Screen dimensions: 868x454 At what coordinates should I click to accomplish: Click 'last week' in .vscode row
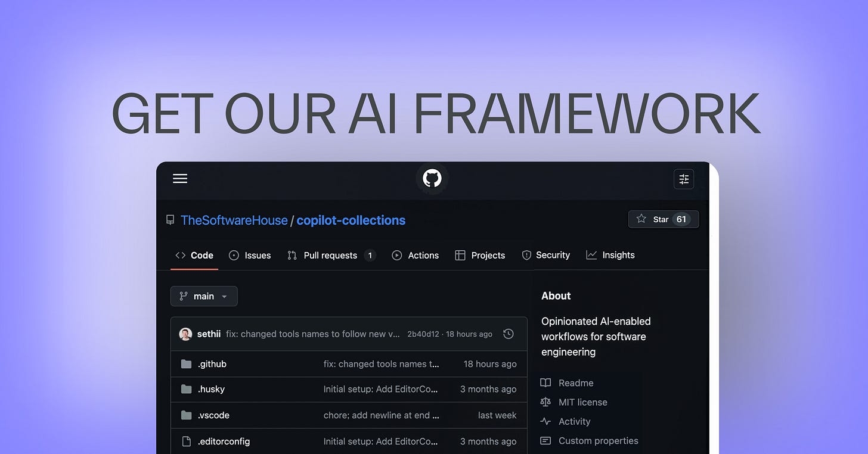497,415
